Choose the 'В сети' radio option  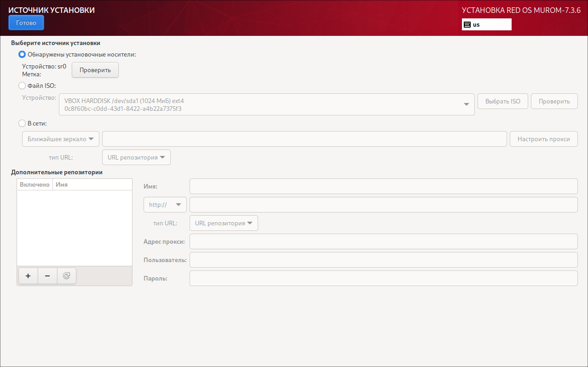(x=22, y=123)
